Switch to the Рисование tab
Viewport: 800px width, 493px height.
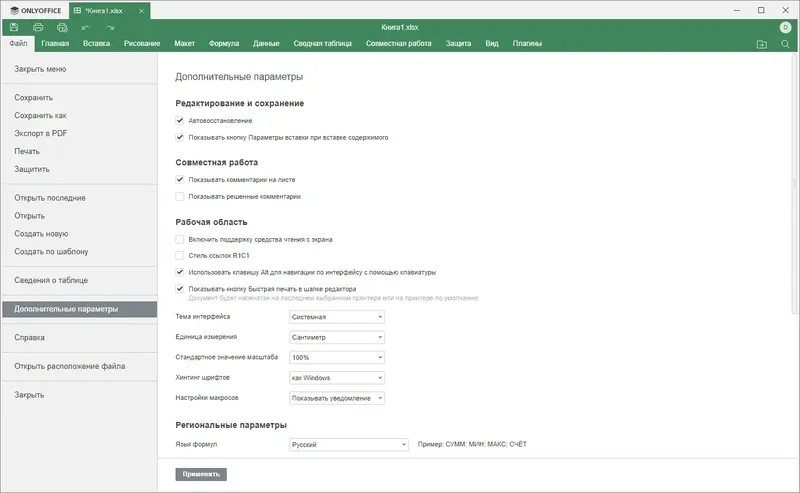tap(142, 43)
